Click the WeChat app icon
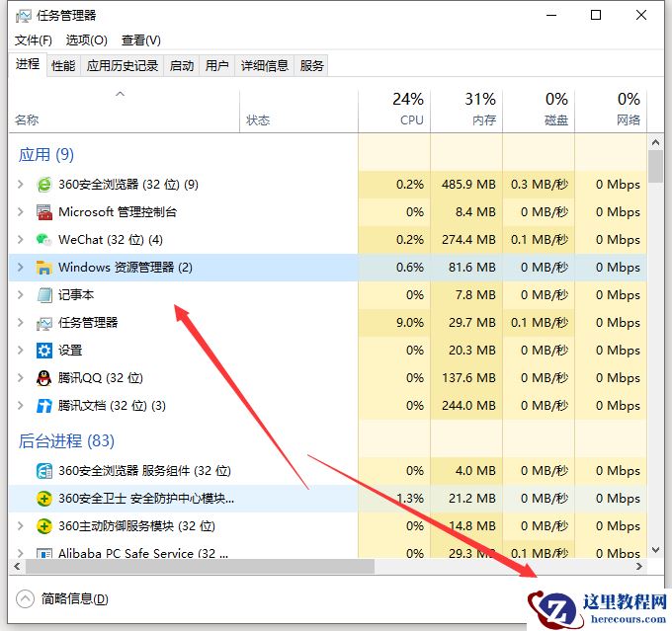 44,240
